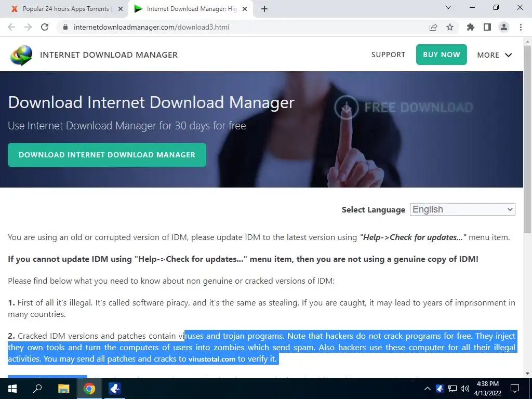Click the virustotal.com link
Image resolution: width=532 pixels, height=399 pixels.
click(212, 359)
